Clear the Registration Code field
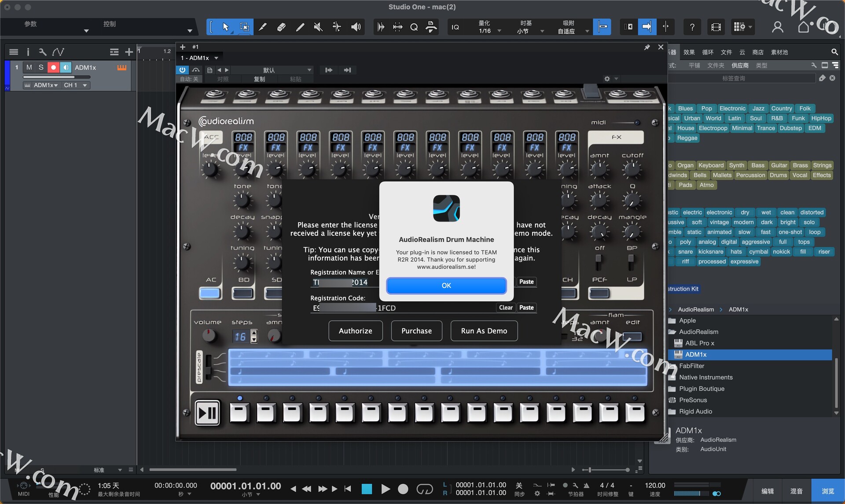Image resolution: width=845 pixels, height=504 pixels. [506, 308]
